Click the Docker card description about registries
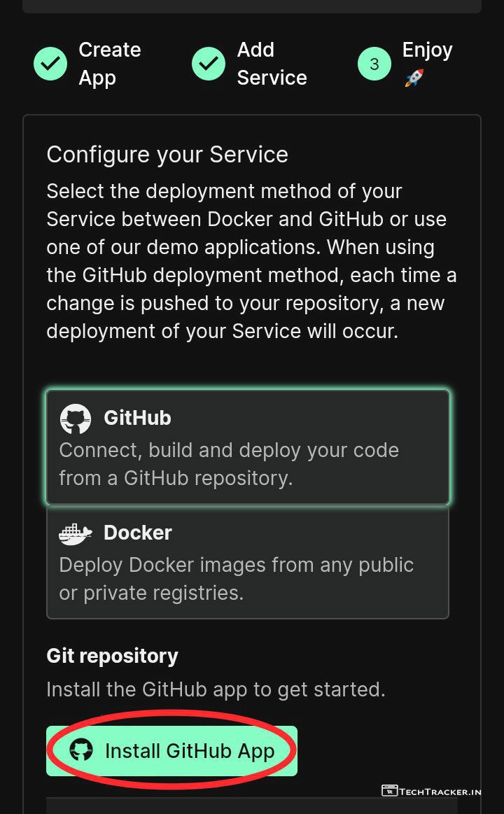Screen dimensions: 504x814 (x=236, y=579)
